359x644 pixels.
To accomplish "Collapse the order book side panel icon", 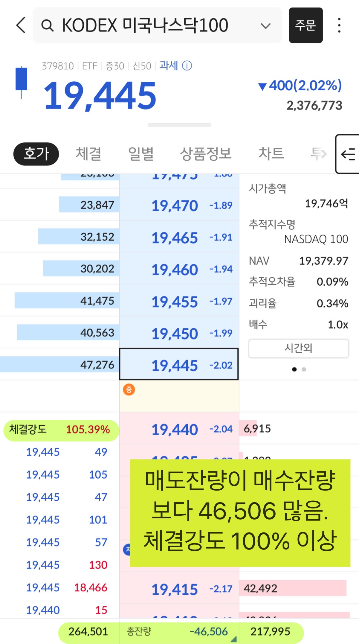I will coord(348,154).
